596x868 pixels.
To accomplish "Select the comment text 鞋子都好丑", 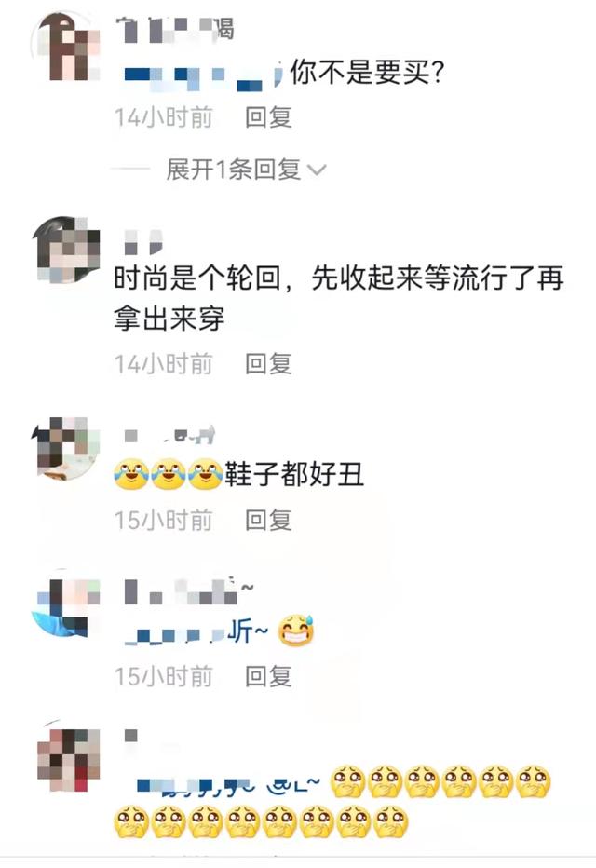I will click(x=294, y=474).
